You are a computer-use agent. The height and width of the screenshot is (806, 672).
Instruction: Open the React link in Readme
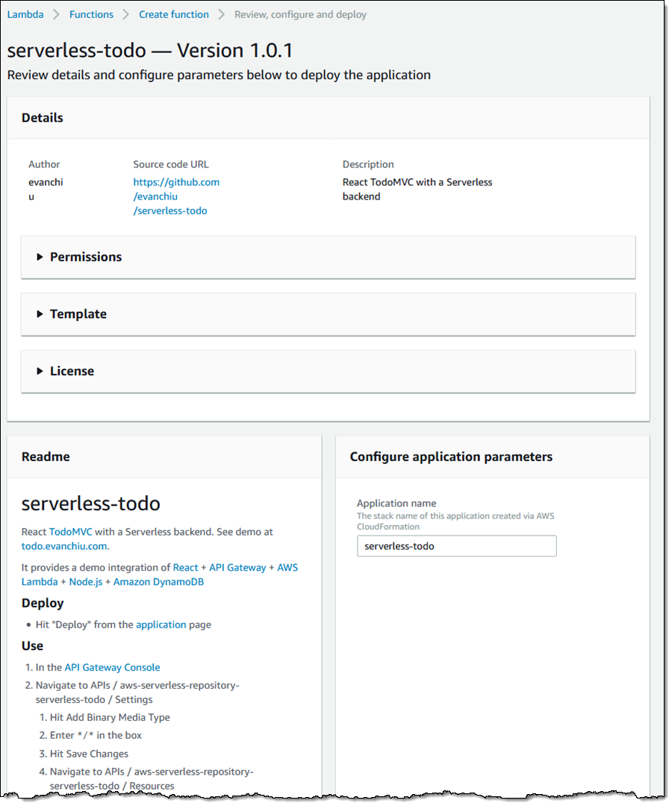point(185,568)
